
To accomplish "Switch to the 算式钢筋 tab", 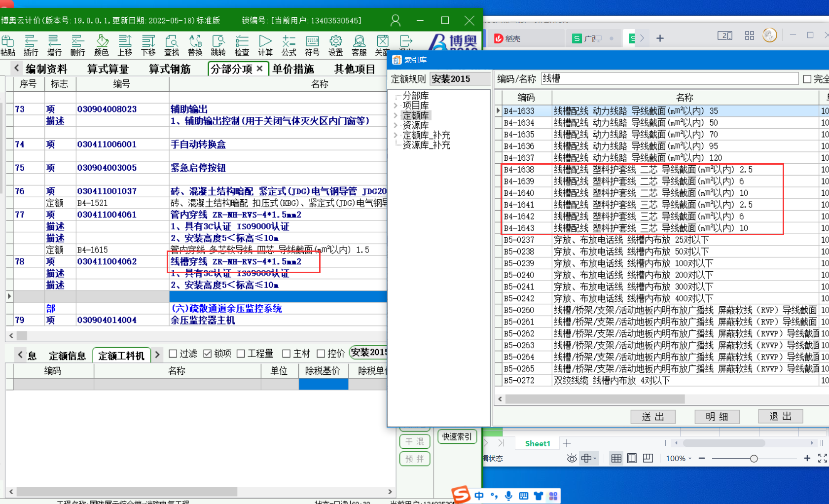I will pos(170,69).
